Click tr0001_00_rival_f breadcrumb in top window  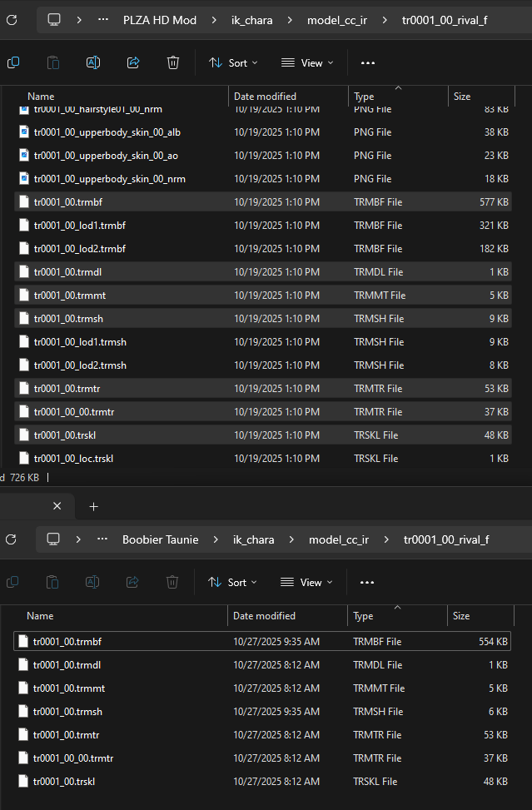point(445,20)
